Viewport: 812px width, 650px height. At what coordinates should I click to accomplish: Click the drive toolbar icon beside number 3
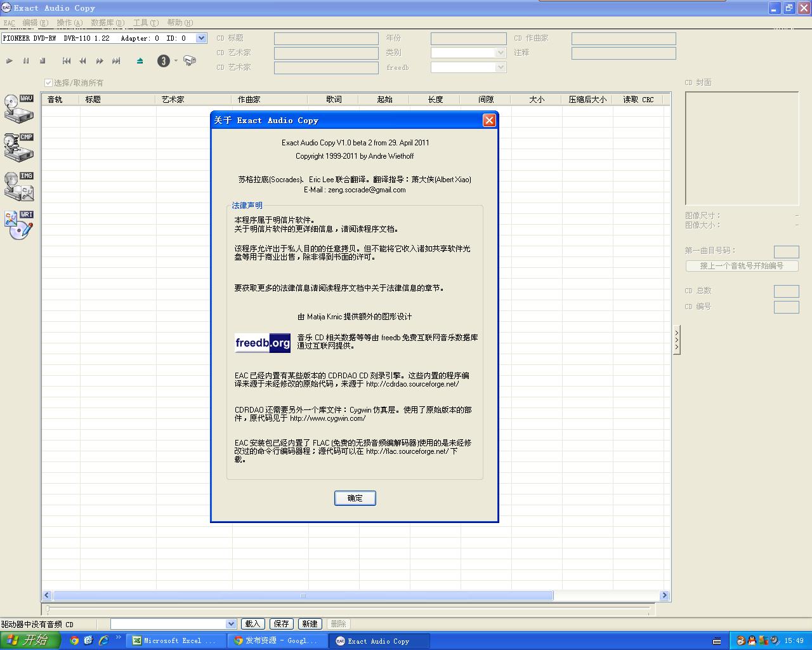[x=190, y=61]
